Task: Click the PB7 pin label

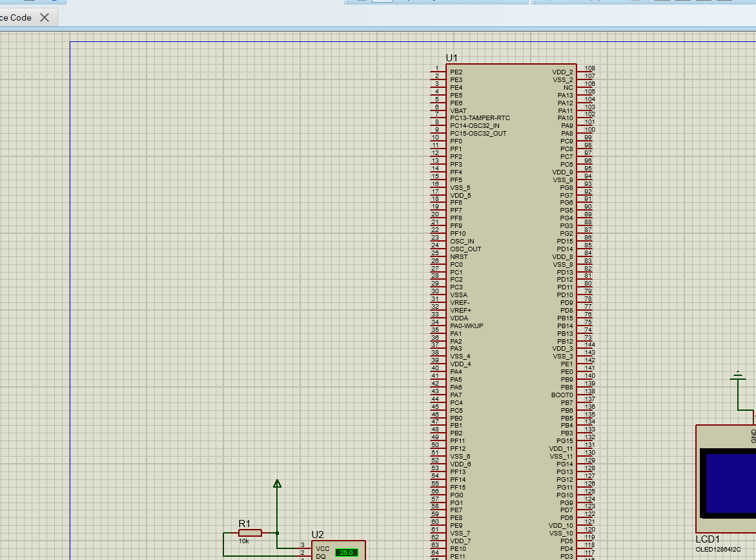Action: point(567,403)
